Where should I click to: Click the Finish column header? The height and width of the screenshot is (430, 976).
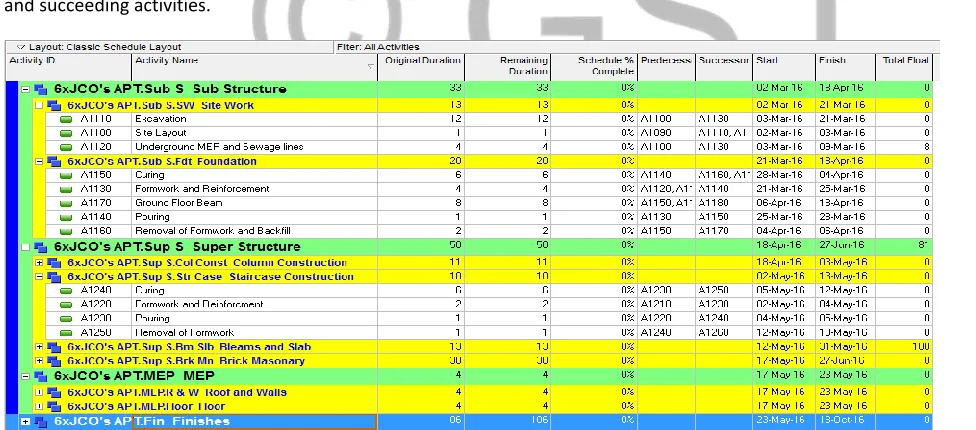pyautogui.click(x=845, y=67)
